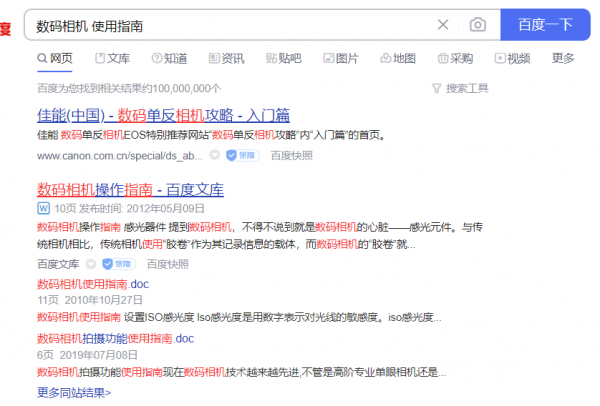Image resolution: width=600 pixels, height=406 pixels.
Task: Switch to the 地图 tab
Action: pyautogui.click(x=397, y=59)
